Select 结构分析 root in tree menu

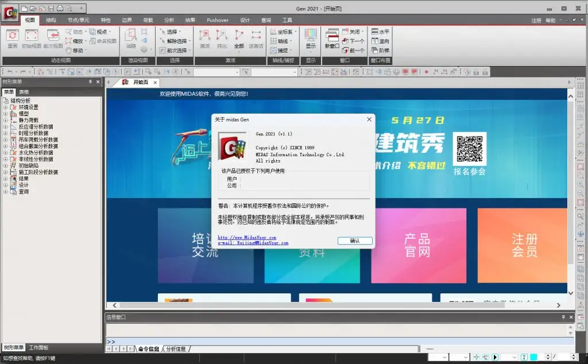coord(20,101)
